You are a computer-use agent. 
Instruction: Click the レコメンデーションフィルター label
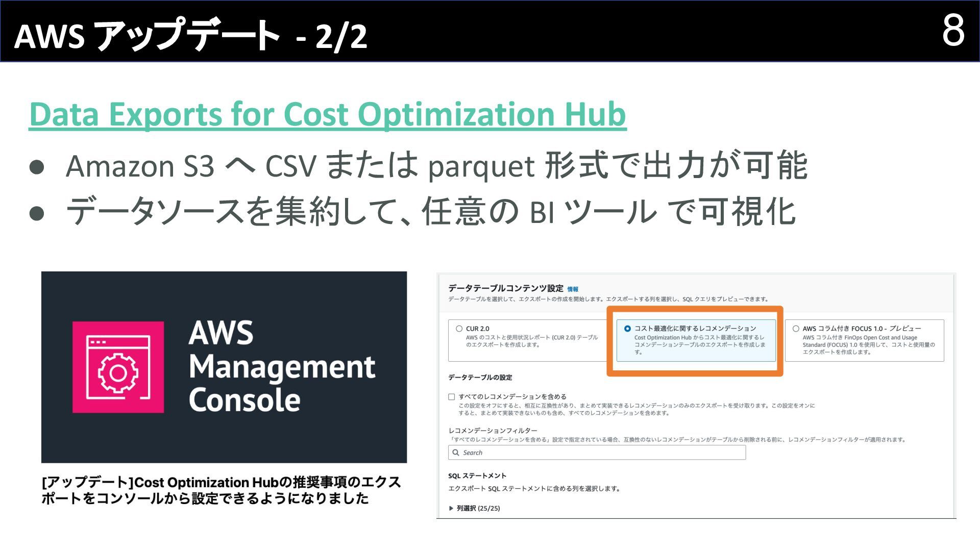[x=493, y=431]
